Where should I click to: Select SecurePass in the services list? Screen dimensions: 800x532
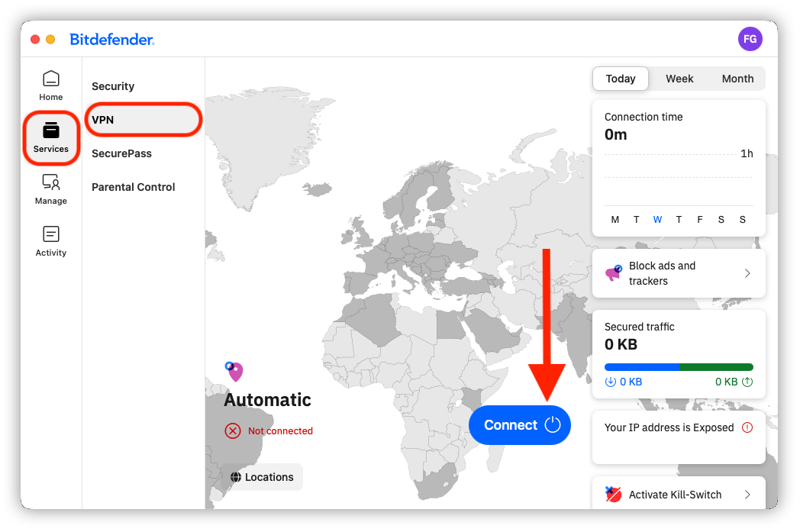point(121,153)
